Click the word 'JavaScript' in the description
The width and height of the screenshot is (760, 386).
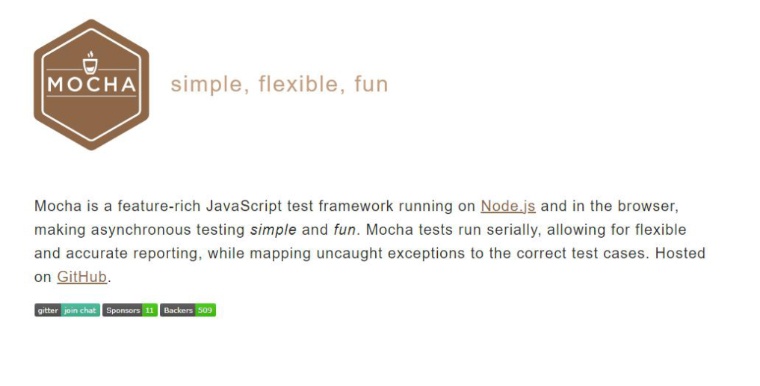pos(244,206)
